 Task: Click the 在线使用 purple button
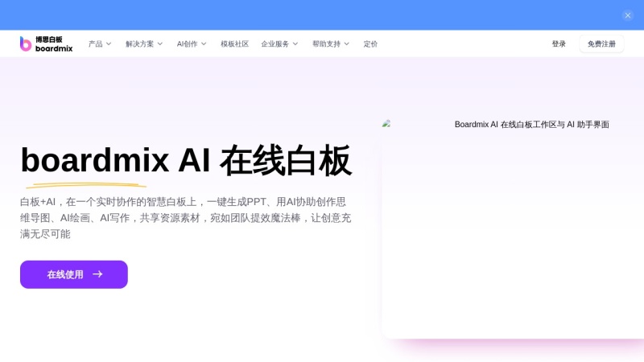click(x=74, y=274)
